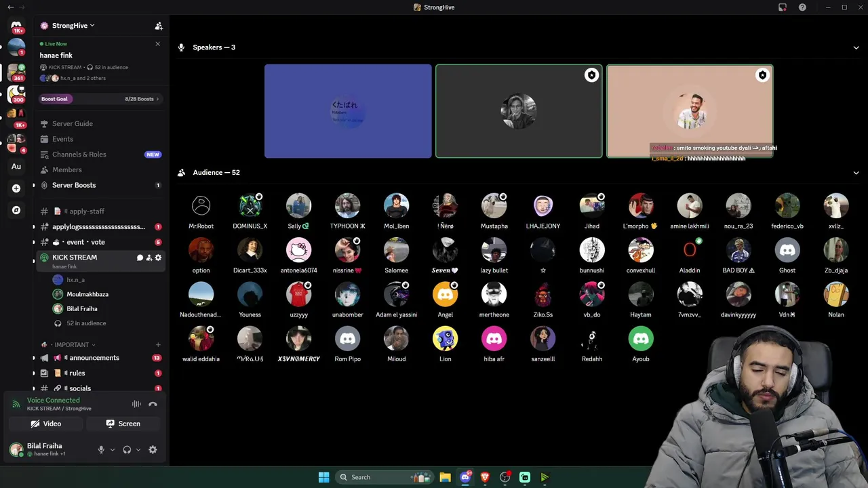Open the announcements channel
The height and width of the screenshot is (488, 868).
point(99,358)
